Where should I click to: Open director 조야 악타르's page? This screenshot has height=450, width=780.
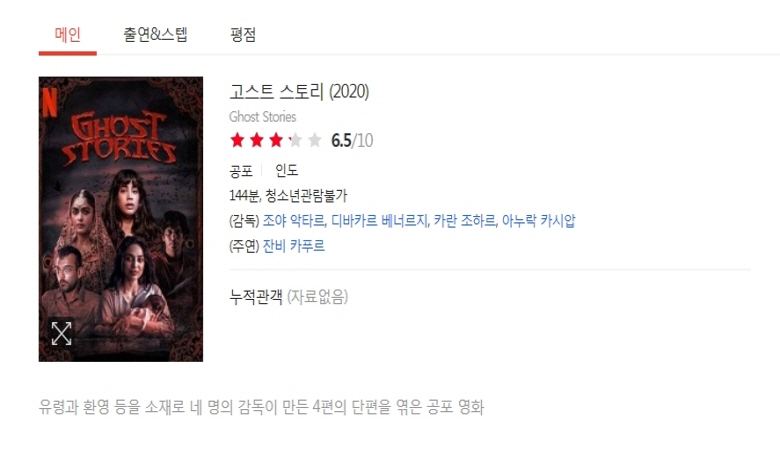pos(294,220)
